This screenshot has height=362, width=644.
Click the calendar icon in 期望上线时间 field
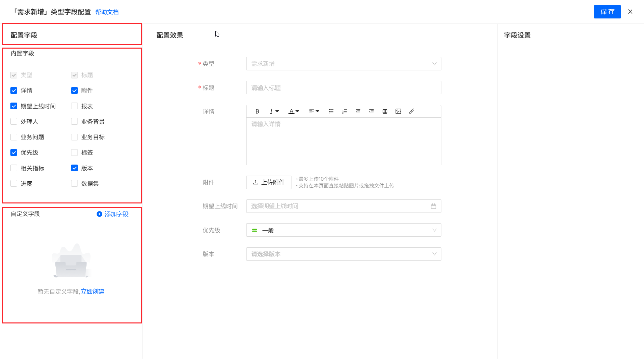(x=433, y=206)
